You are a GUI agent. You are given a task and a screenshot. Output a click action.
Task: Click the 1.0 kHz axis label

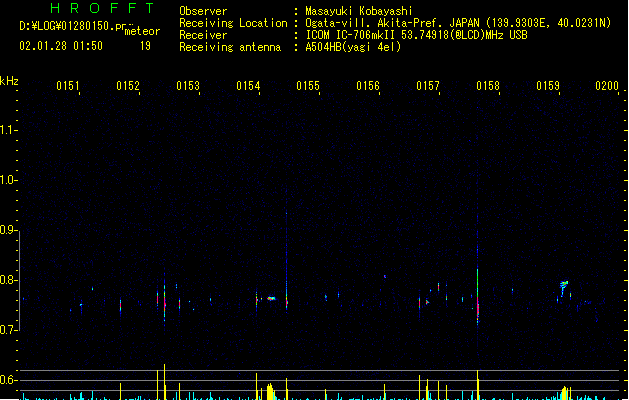tap(8, 180)
